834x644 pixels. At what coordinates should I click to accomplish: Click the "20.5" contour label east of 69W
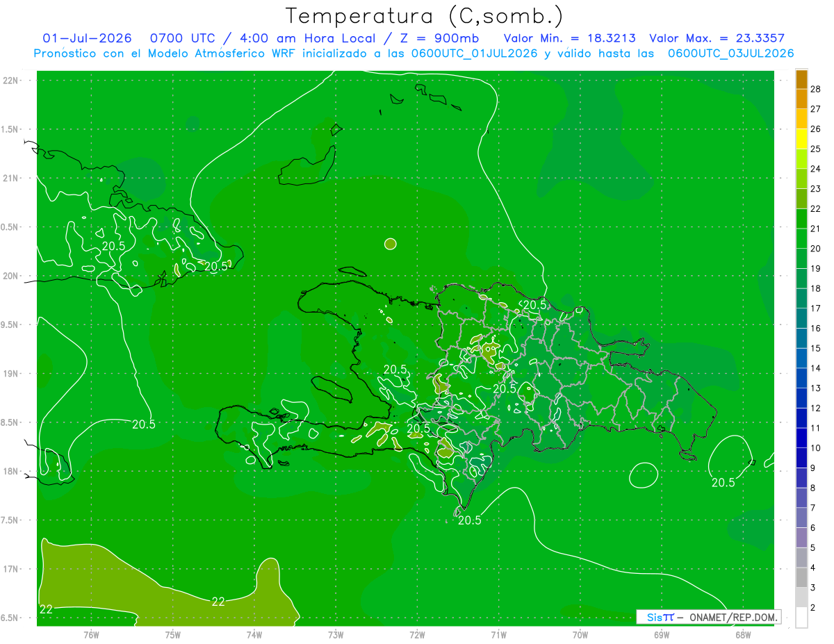click(x=723, y=482)
